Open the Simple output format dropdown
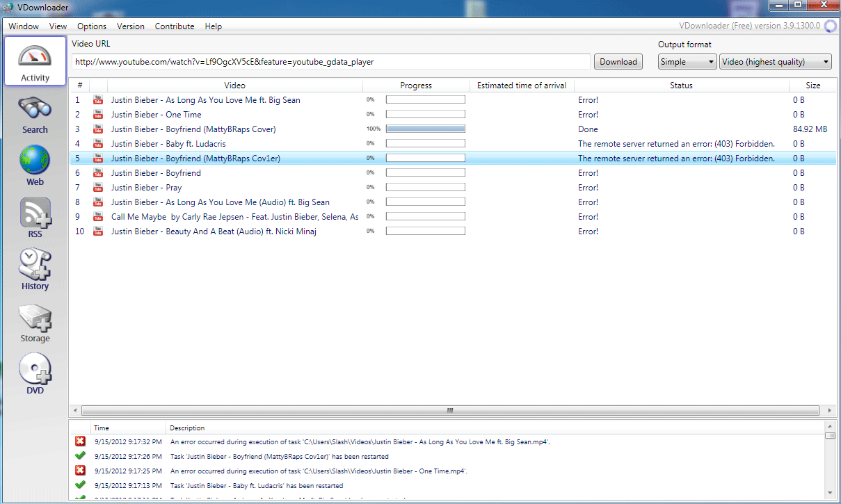Screen dimensions: 841x504 pyautogui.click(x=687, y=61)
